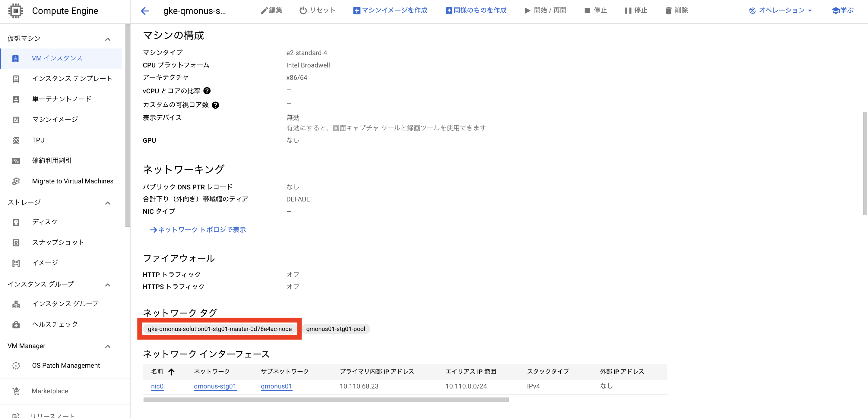
Task: Click the 確約利用割引 percent icon
Action: (16, 161)
